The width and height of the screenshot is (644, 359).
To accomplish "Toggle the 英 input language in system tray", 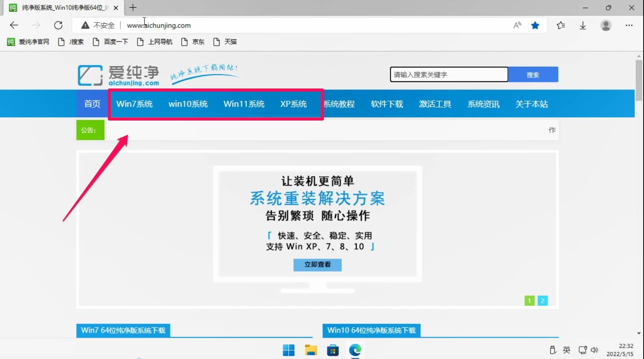I will point(567,349).
